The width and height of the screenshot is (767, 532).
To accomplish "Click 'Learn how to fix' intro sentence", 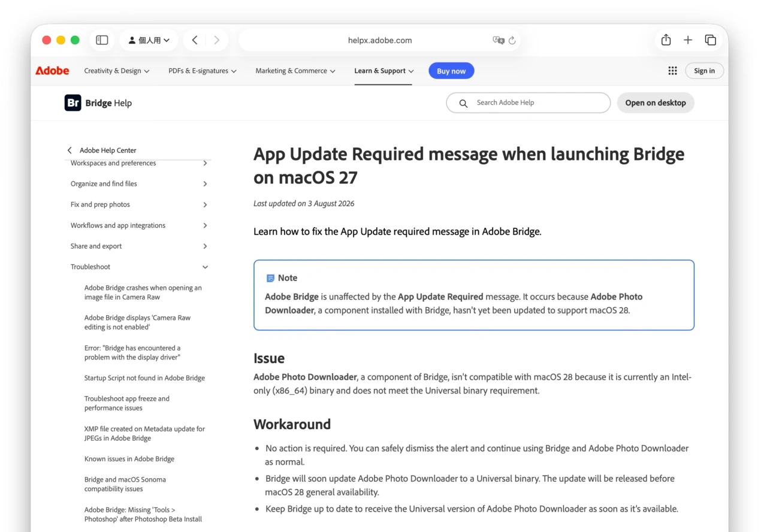I will coord(397,231).
